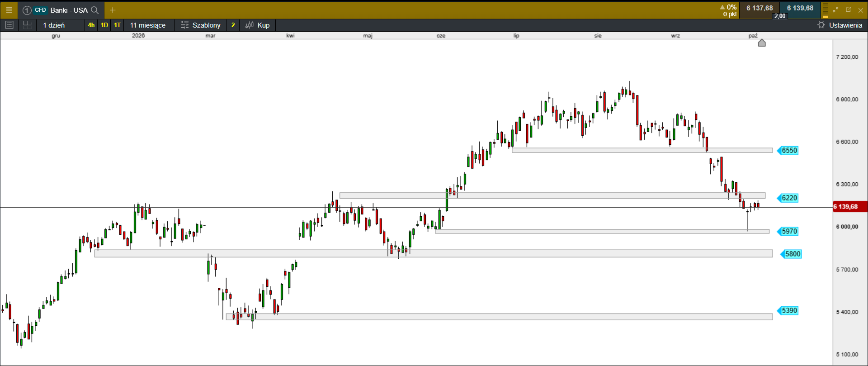Click the buy price 6 139,68

800,8
